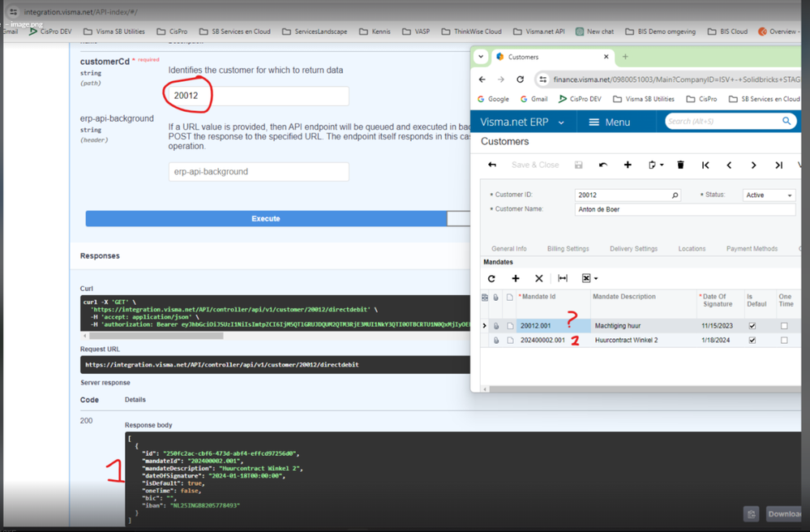This screenshot has height=532, width=810.
Task: Open the Locations tab
Action: point(692,249)
